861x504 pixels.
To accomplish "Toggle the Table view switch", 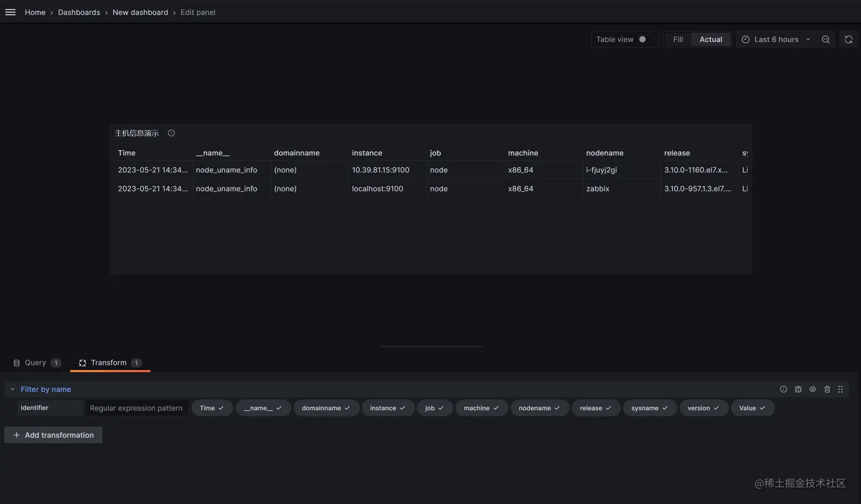I will 646,39.
